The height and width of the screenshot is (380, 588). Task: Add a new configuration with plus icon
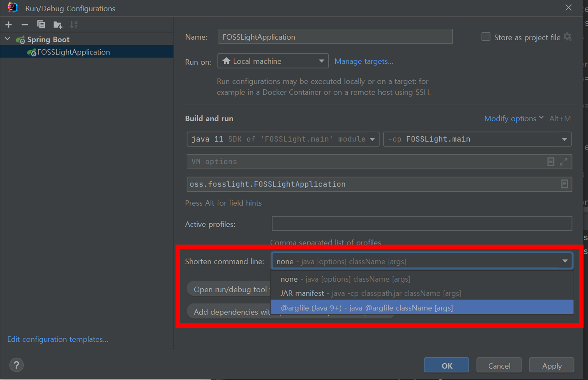click(x=9, y=24)
